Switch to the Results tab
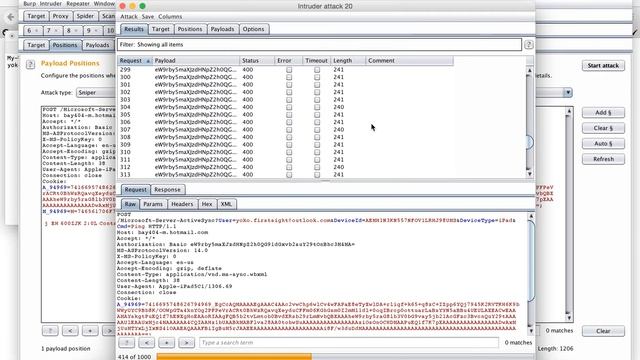Image resolution: width=640 pixels, height=360 pixels. point(134,29)
